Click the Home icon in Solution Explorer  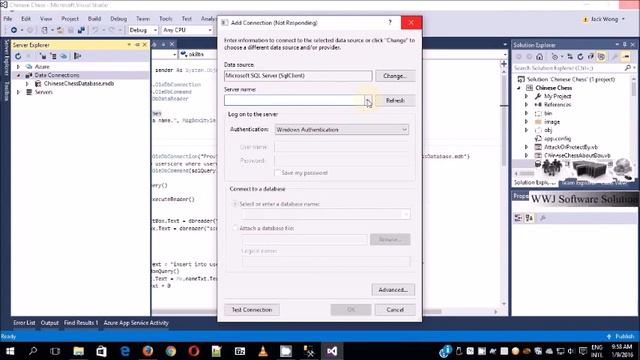(x=540, y=57)
